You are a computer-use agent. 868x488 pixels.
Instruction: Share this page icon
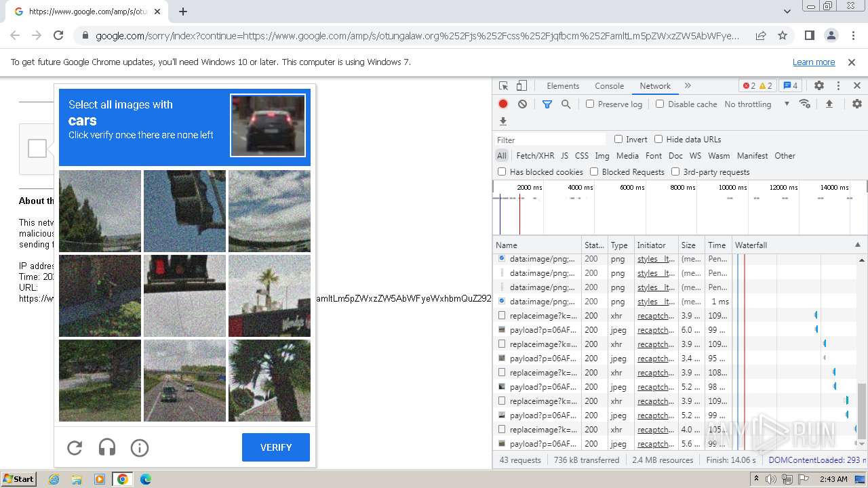[x=761, y=35]
